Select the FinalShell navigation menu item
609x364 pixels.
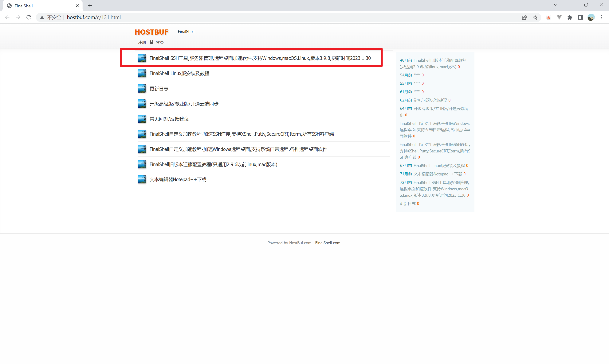186,32
